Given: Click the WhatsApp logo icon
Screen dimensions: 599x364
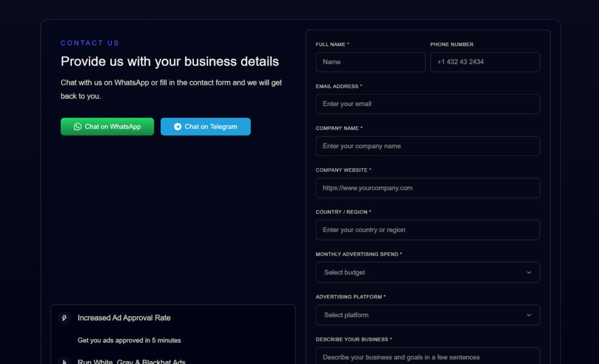Looking at the screenshot, I should [x=77, y=127].
